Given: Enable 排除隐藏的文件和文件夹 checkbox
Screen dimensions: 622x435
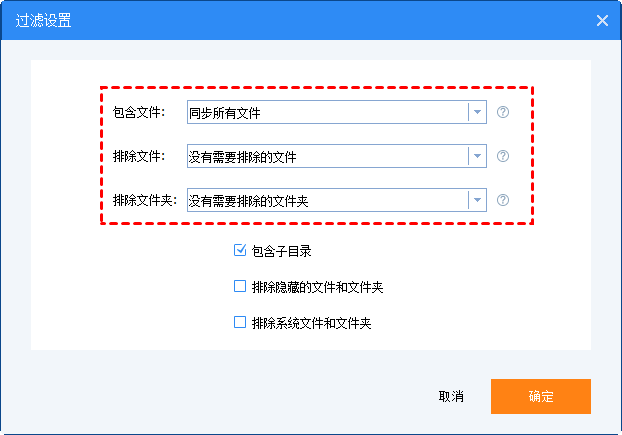Looking at the screenshot, I should click(240, 287).
